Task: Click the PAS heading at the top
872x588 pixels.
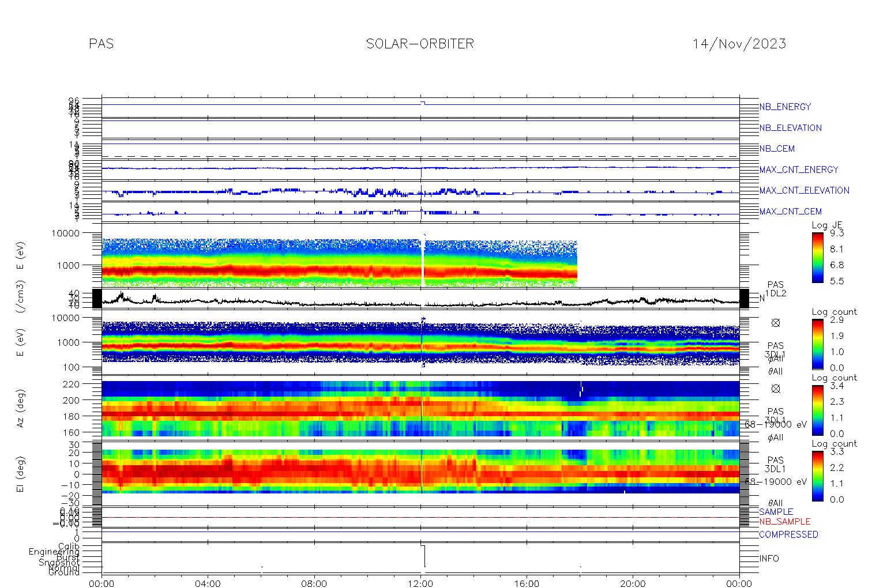Action: point(102,44)
